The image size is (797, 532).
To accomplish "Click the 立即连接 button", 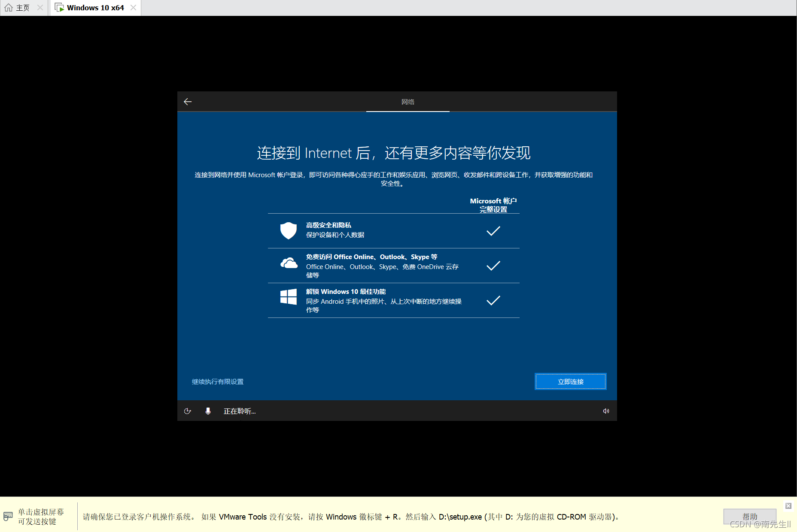I will 570,381.
